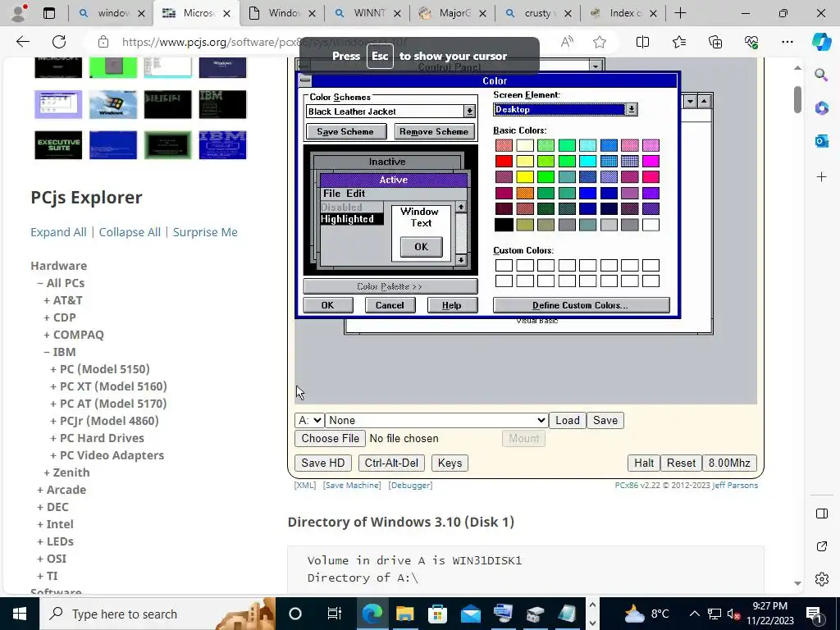The width and height of the screenshot is (840, 630).
Task: Open Screen Element dropdown arrow
Action: [632, 109]
